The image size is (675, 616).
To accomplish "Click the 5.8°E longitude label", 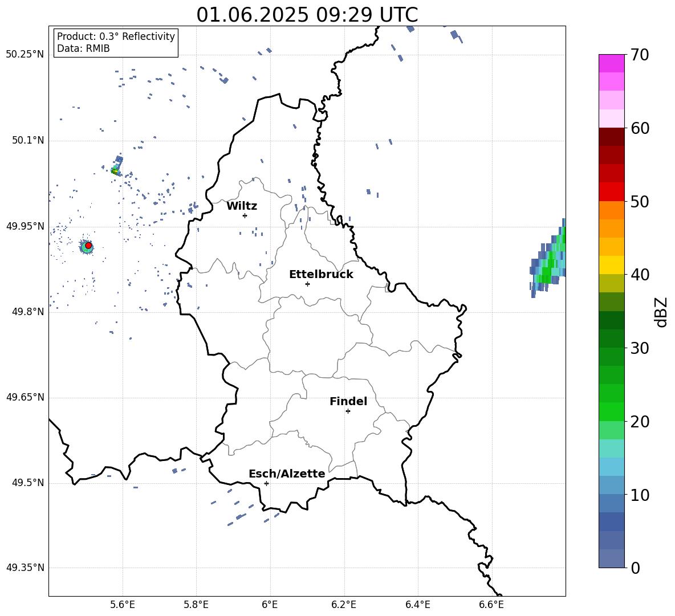I will (196, 605).
